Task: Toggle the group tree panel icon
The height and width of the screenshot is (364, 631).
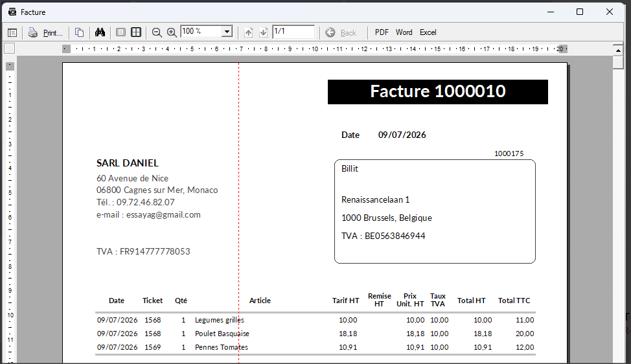Action: [x=12, y=32]
